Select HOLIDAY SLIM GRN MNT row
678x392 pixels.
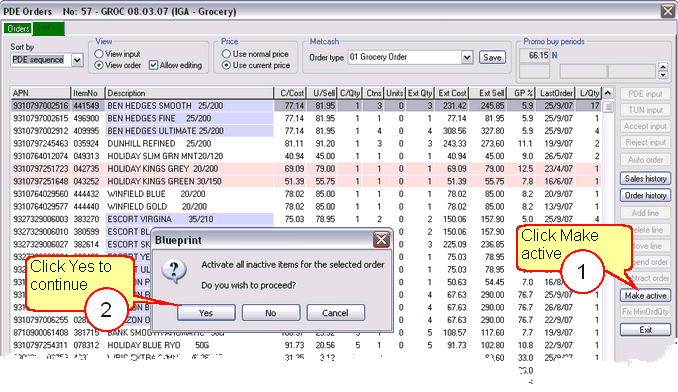[306, 156]
